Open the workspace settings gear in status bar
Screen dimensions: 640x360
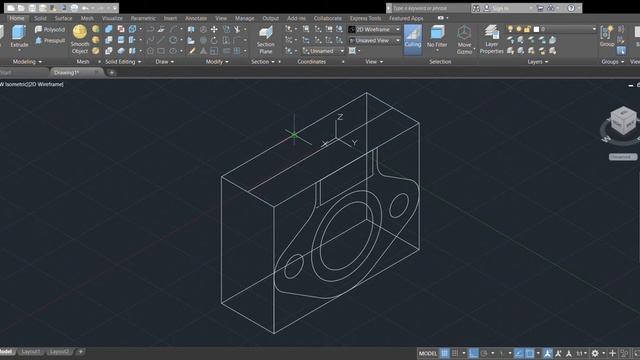pyautogui.click(x=595, y=353)
